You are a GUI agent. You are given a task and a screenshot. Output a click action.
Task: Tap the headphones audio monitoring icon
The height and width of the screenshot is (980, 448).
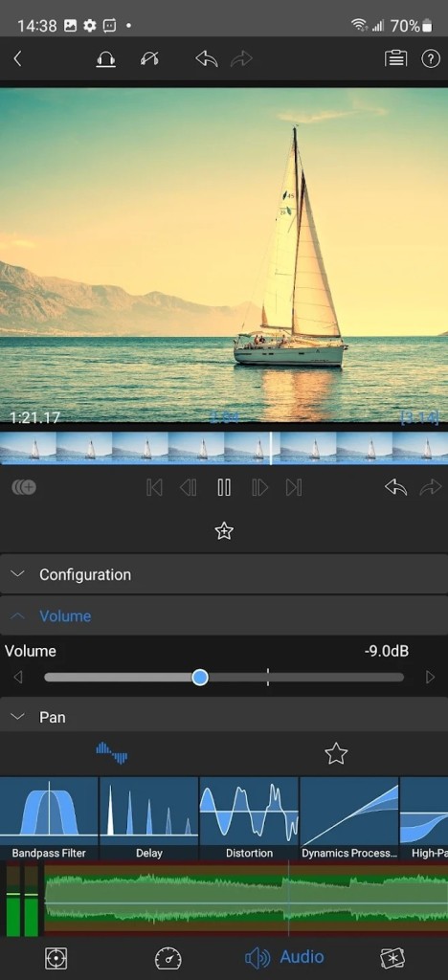tap(105, 59)
